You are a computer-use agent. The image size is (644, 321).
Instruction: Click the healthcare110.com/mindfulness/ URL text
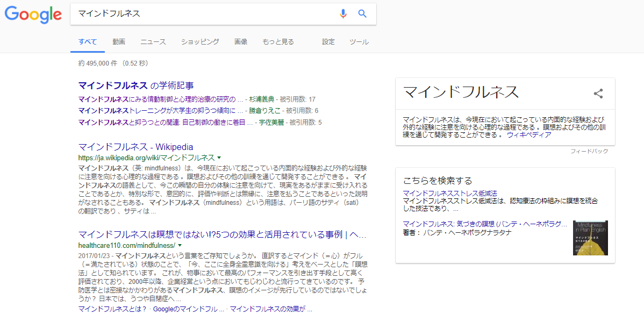pos(126,245)
